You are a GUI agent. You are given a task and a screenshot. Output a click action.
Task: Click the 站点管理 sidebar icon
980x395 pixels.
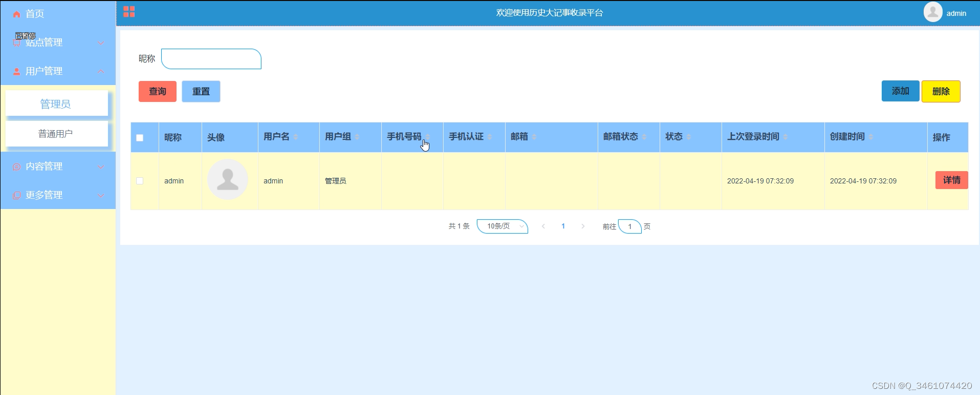[x=17, y=43]
